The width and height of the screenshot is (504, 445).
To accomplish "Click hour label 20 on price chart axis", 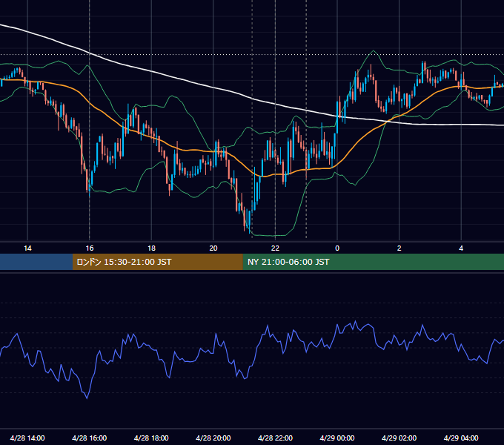I will pos(213,248).
